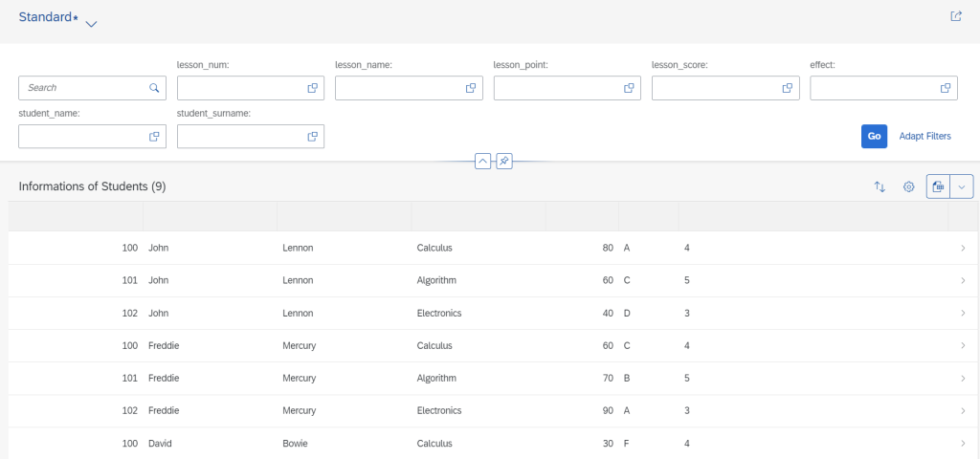Collapse the filter bar header
This screenshot has width=980, height=459.
[x=482, y=161]
